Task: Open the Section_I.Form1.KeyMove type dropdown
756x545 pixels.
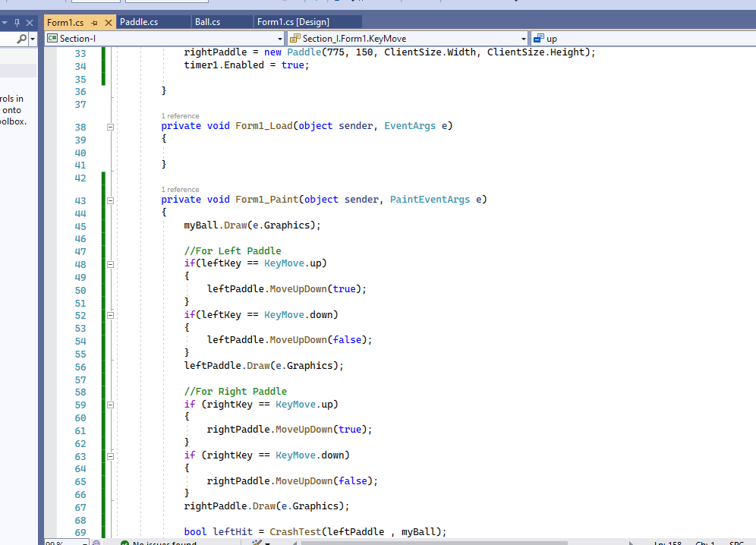Action: click(408, 39)
